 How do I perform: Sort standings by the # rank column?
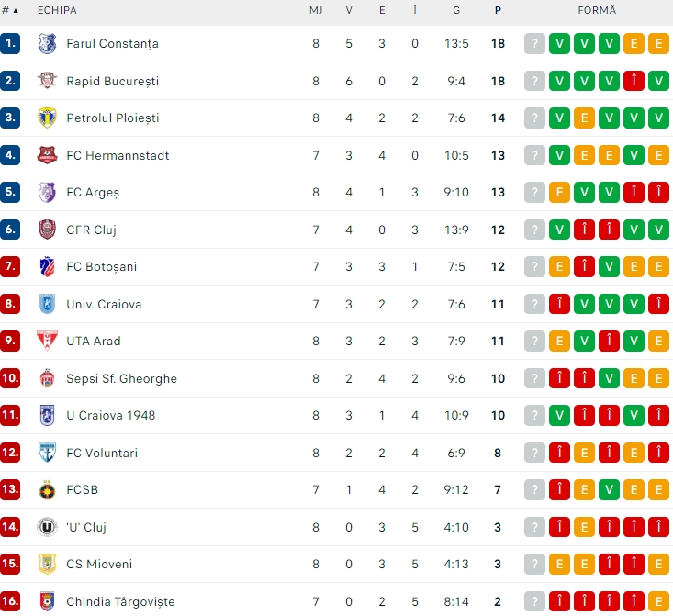10,10
